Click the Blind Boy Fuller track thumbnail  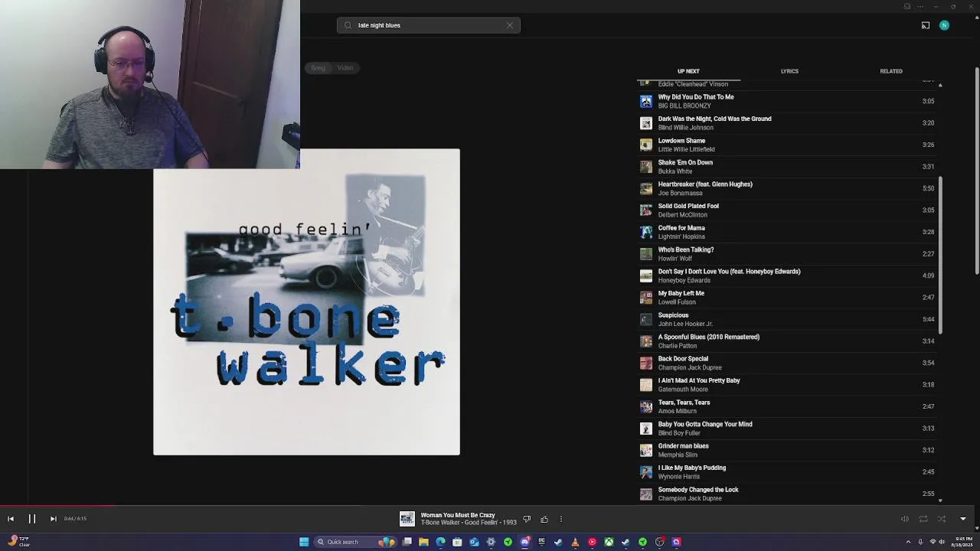[646, 429]
